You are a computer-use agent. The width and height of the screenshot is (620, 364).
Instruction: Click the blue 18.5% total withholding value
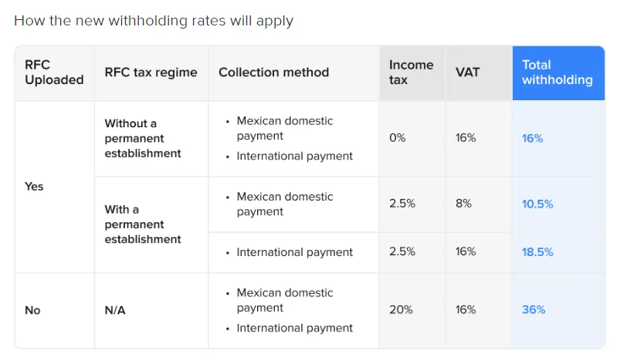point(537,252)
